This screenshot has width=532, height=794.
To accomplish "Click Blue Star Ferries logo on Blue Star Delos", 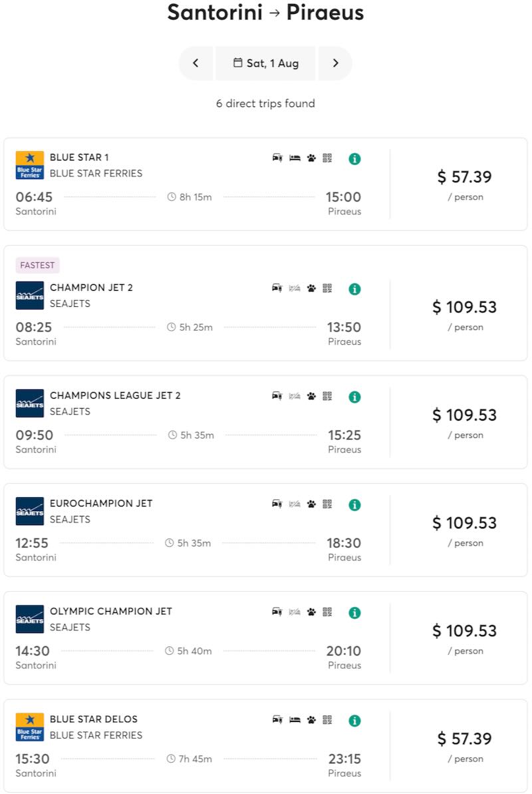I will [30, 727].
